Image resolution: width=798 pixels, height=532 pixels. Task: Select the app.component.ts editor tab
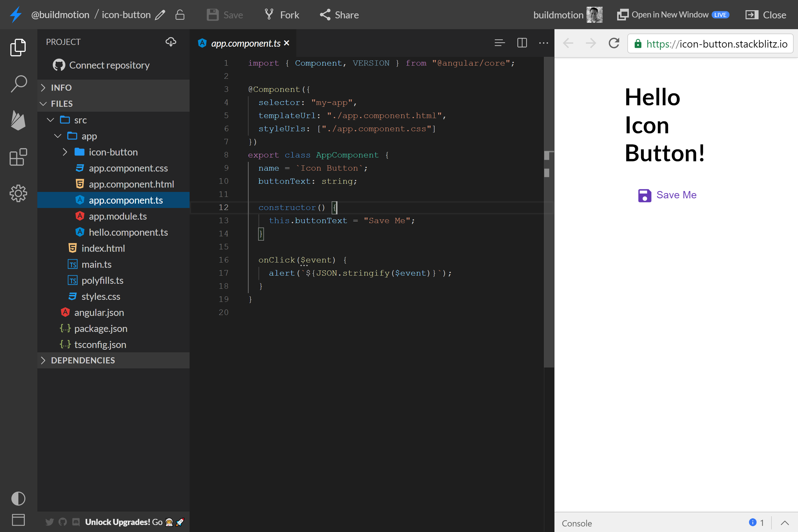(245, 43)
